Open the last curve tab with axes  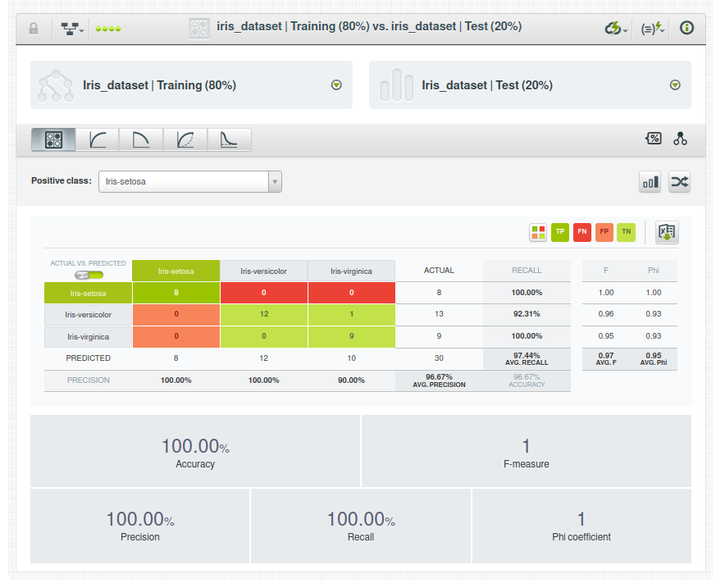pos(229,140)
